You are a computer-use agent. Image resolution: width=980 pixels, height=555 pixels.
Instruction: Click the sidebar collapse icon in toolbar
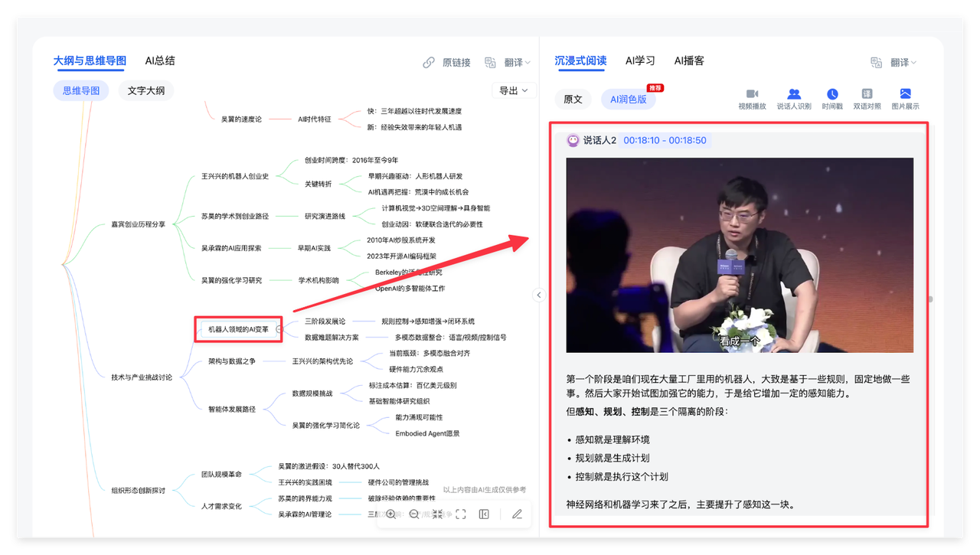coord(484,514)
